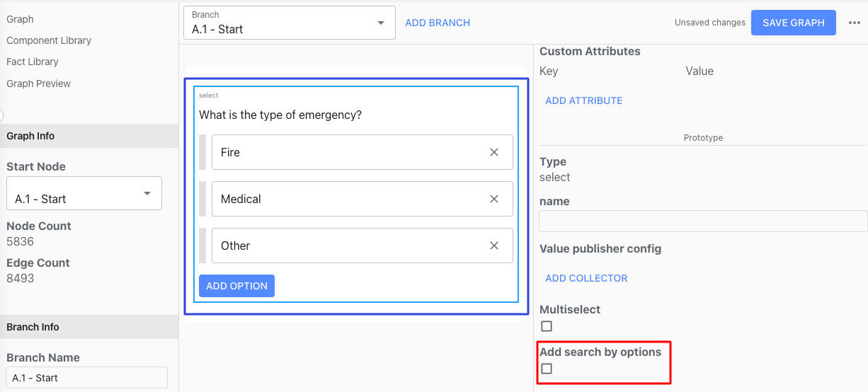
Task: Go to Graph Preview in sidebar
Action: pyautogui.click(x=39, y=83)
